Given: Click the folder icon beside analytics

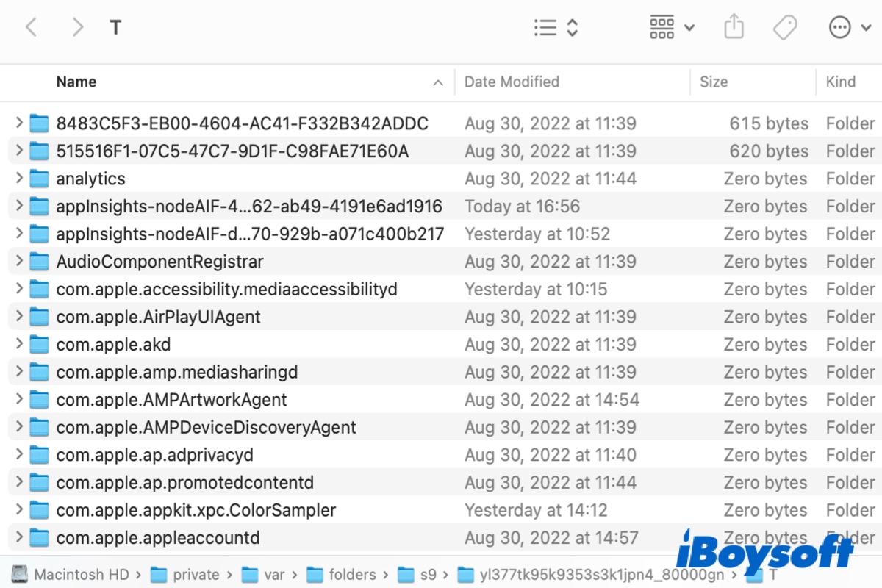Looking at the screenshot, I should [38, 178].
